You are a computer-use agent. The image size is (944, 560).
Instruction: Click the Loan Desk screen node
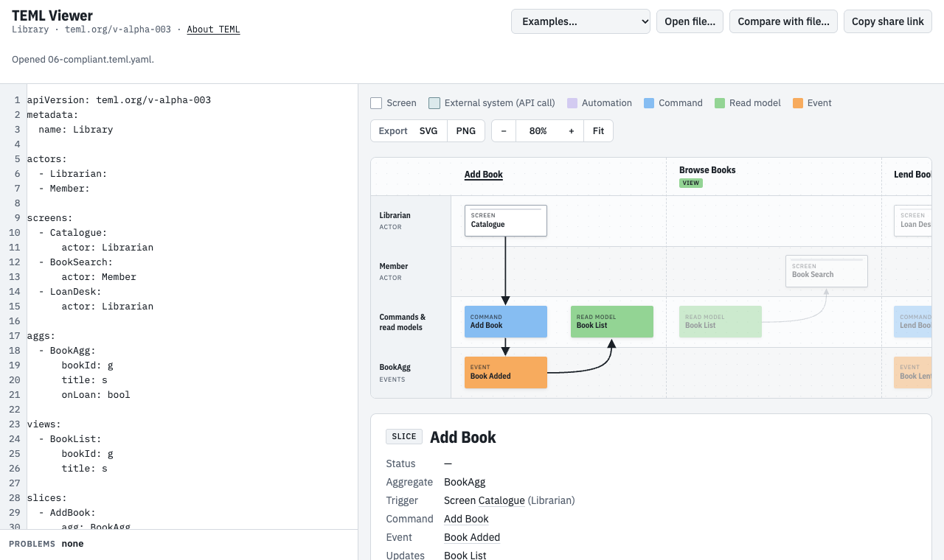(x=913, y=220)
